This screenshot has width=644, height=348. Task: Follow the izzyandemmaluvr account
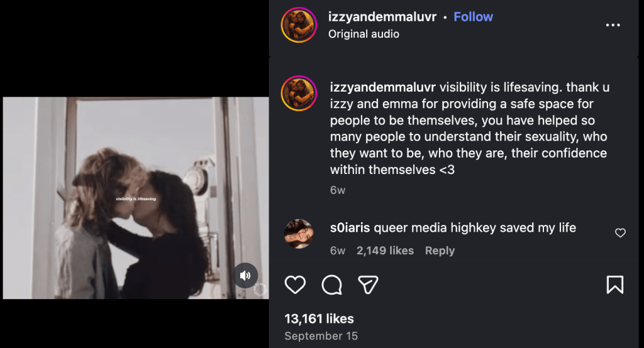(x=473, y=17)
